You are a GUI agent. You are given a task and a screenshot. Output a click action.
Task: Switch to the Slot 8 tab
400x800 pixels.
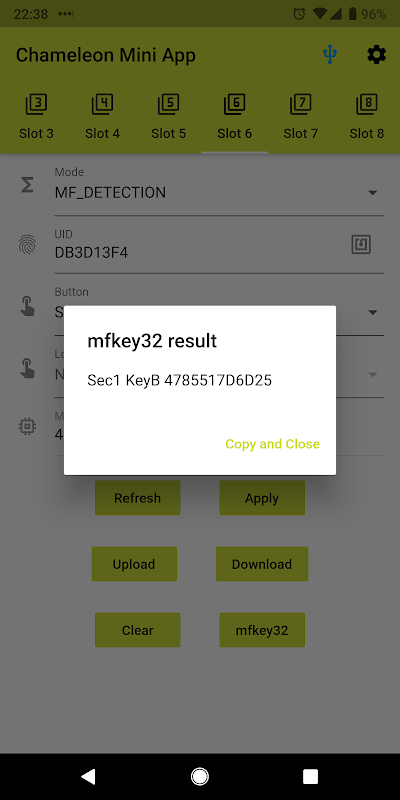click(x=367, y=116)
